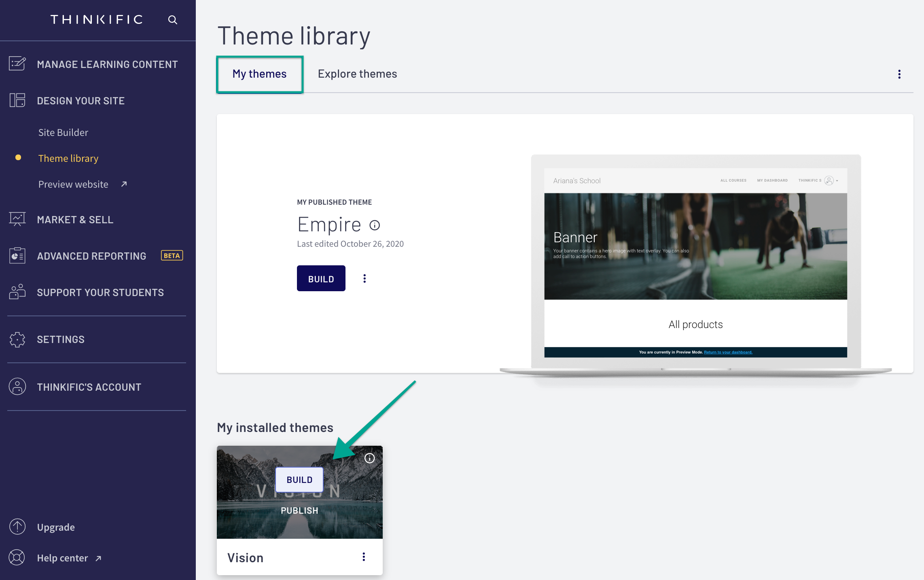Click the BUILD button for Empire theme
This screenshot has width=924, height=580.
321,278
